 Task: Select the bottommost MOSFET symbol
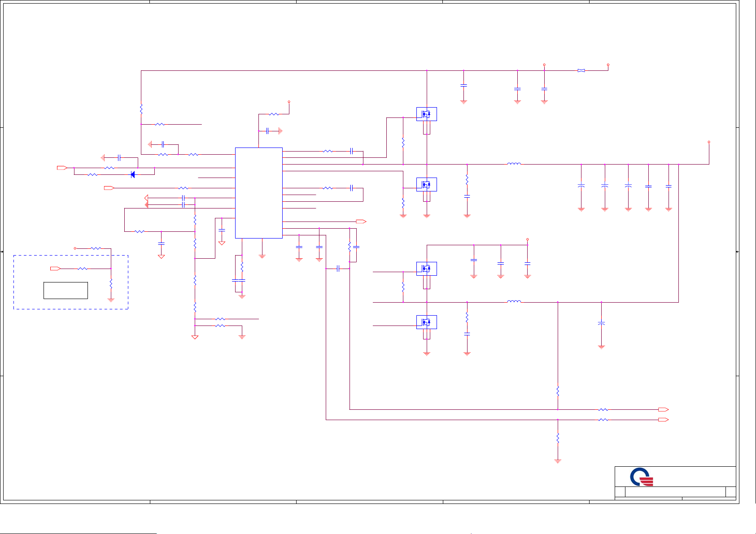pyautogui.click(x=427, y=322)
